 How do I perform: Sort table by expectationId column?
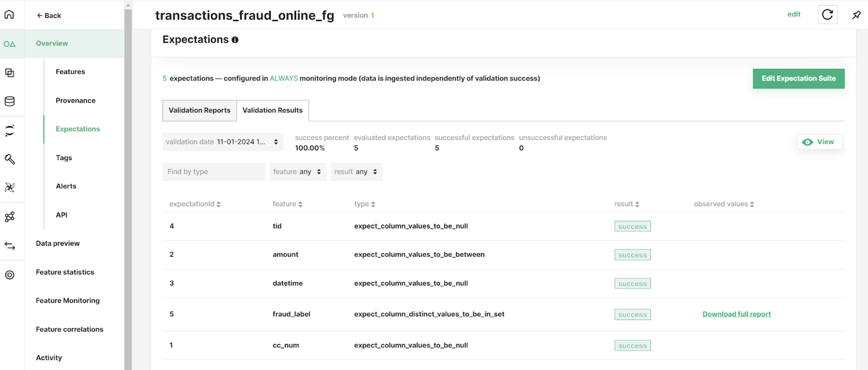[195, 204]
